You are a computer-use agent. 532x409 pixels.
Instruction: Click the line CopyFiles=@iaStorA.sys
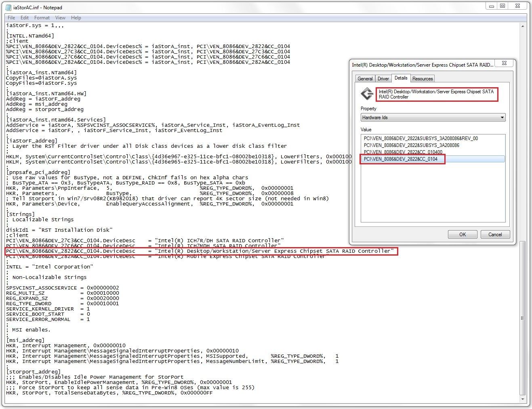(41, 78)
